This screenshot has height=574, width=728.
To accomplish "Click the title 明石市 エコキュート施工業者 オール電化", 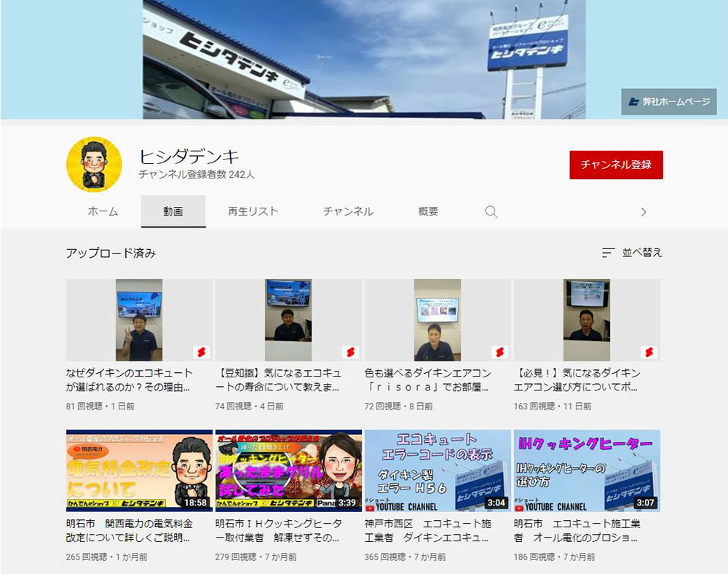I will (577, 530).
